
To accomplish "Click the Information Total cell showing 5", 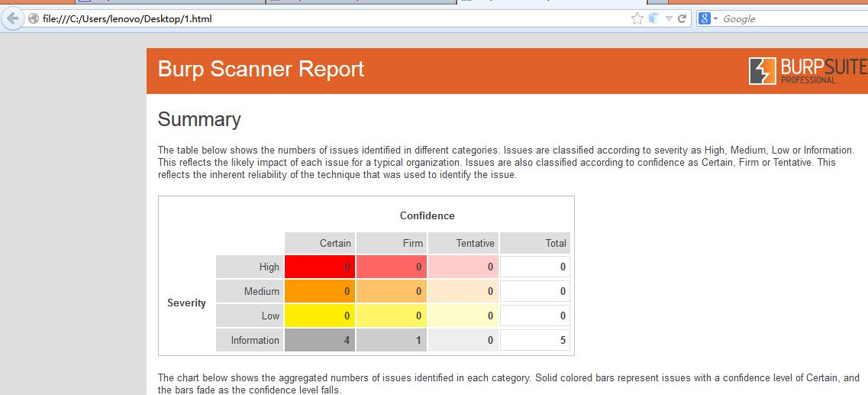I will point(534,340).
